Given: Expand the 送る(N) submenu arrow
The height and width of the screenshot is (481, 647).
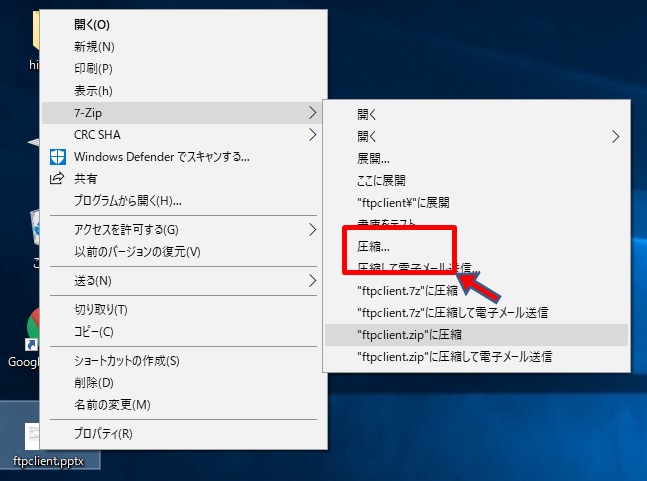Looking at the screenshot, I should pyautogui.click(x=313, y=281).
